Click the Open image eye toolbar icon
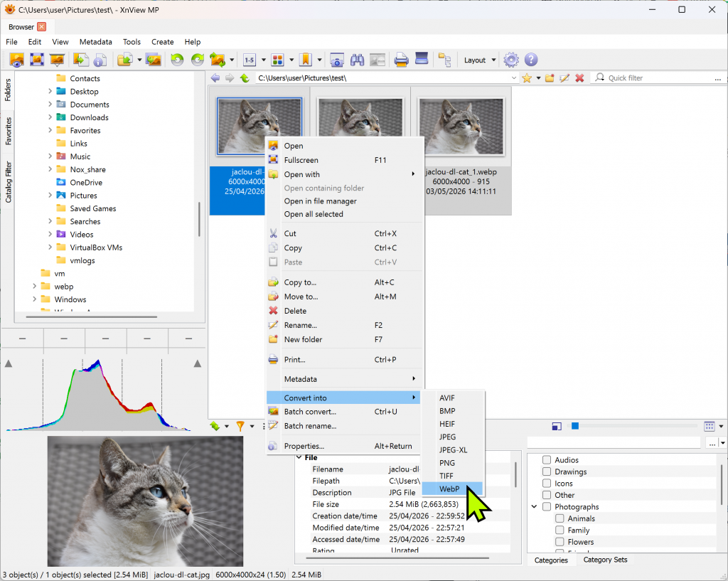Screen dimensions: 728x581 point(17,60)
